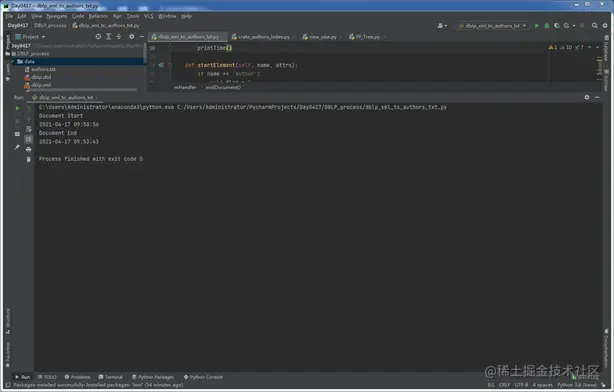Toggle scroll to end in Run console
The image size is (614, 392).
tap(29, 139)
